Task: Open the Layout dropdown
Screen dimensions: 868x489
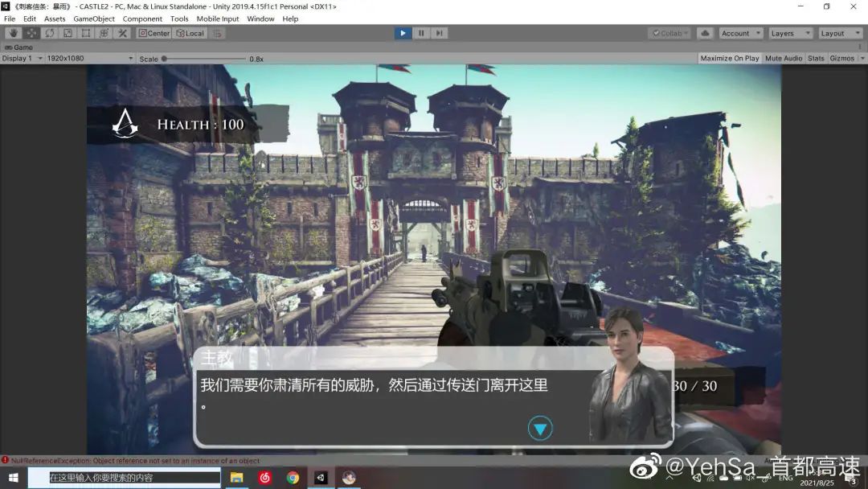Action: pos(841,33)
